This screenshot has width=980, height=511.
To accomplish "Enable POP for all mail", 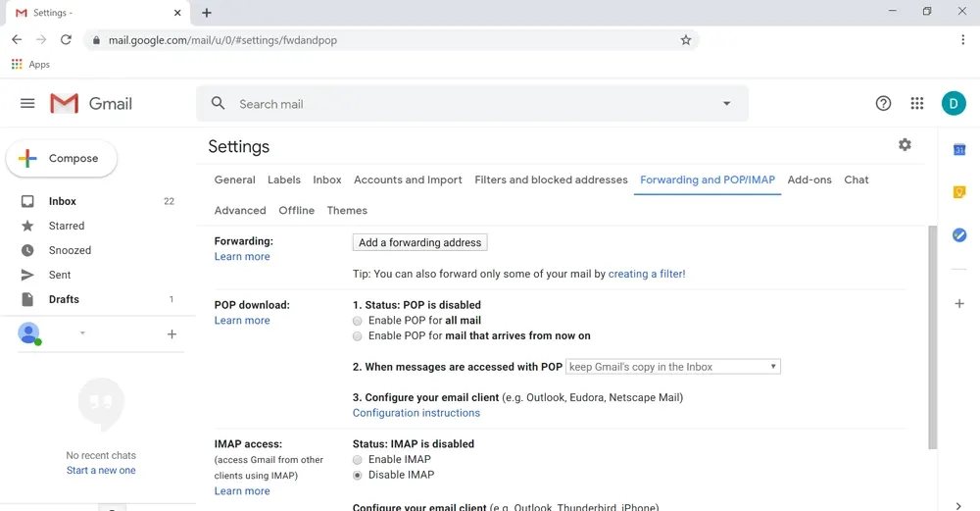I will [x=357, y=321].
